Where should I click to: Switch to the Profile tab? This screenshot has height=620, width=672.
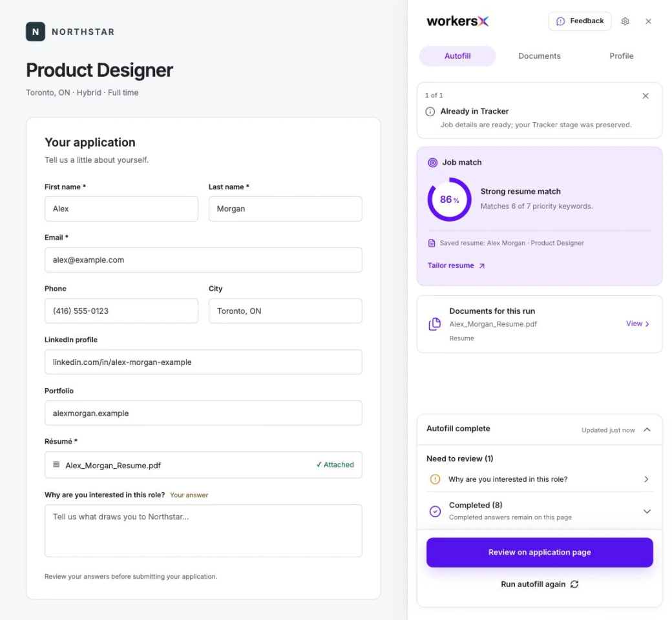(x=621, y=56)
